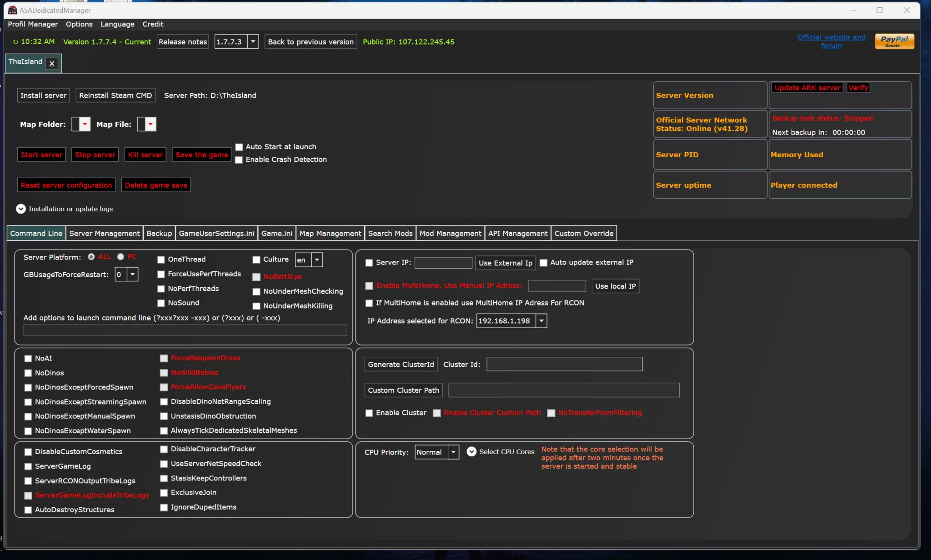The width and height of the screenshot is (931, 560).
Task: Click the Generate ClusterId button
Action: coord(401,365)
